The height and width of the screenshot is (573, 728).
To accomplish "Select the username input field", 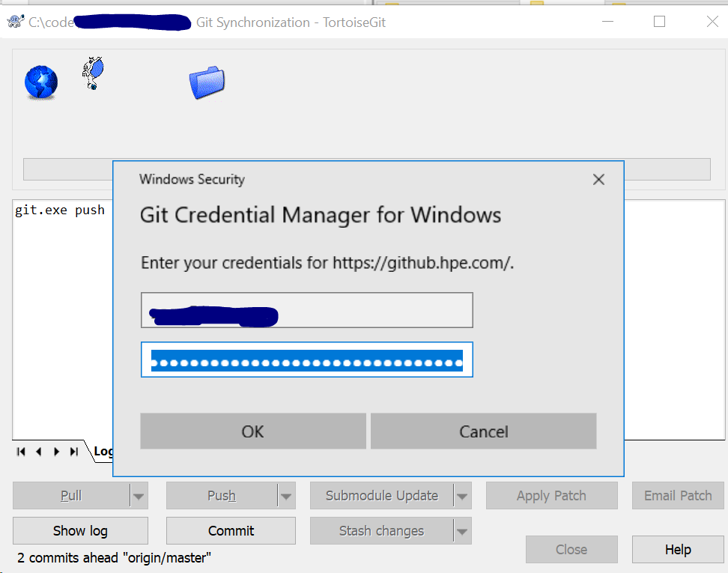I will coord(306,310).
